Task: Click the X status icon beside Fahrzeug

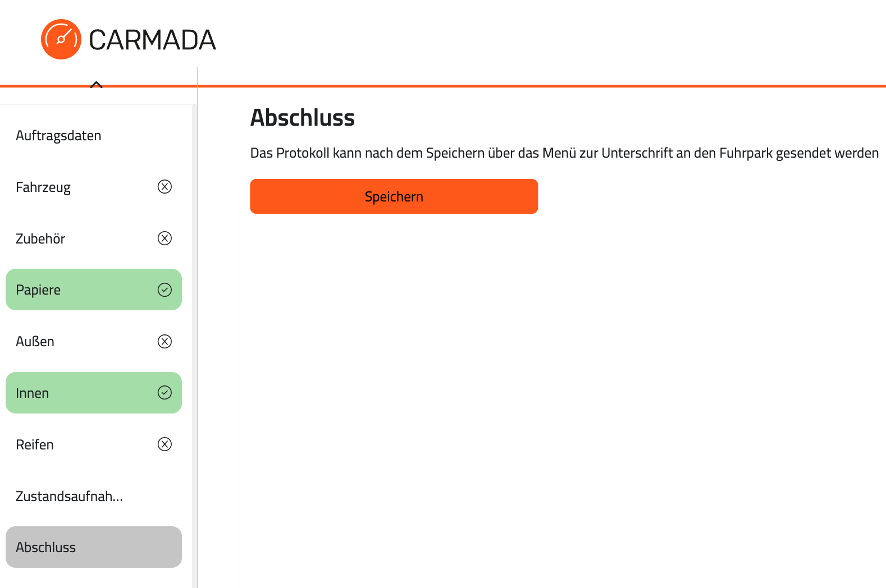Action: [165, 187]
